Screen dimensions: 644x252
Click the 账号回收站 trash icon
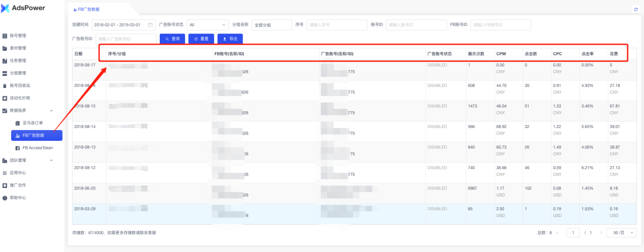pyautogui.click(x=5, y=85)
